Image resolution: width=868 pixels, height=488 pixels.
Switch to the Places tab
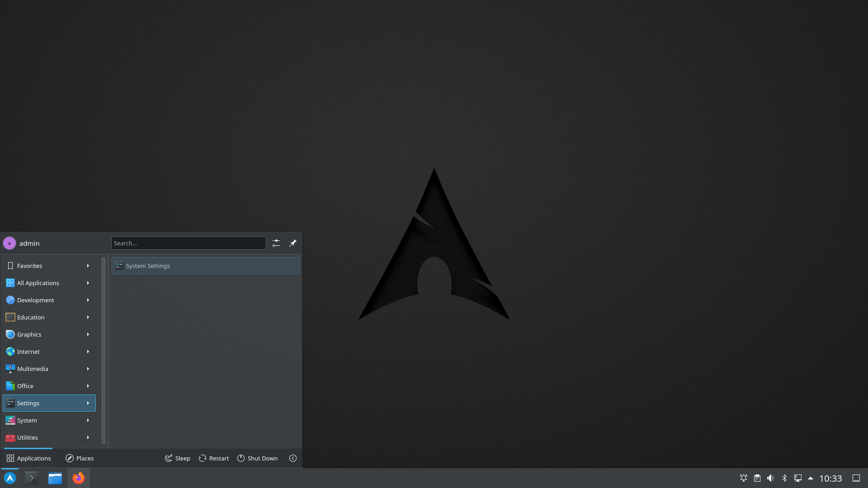[80, 458]
